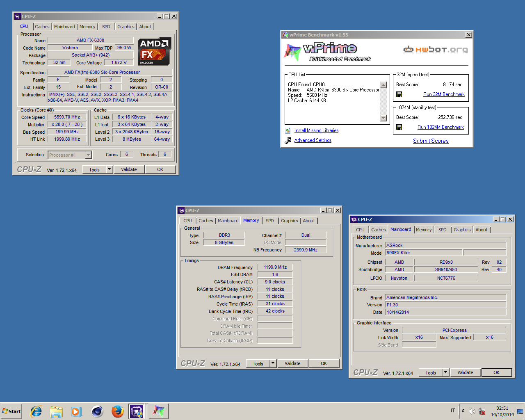Click Tools button in Memory window
525x420 pixels.
pos(258,363)
